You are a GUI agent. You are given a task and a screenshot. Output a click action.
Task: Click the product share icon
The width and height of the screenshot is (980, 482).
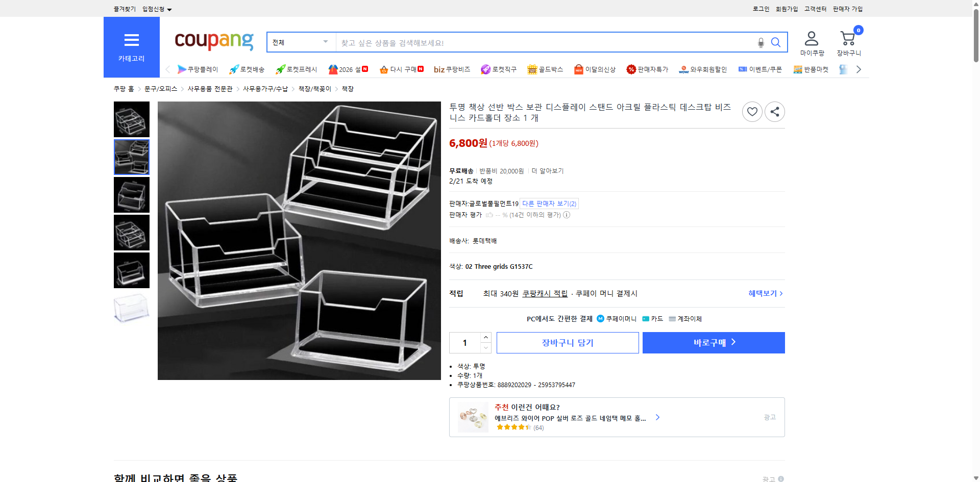tap(774, 112)
